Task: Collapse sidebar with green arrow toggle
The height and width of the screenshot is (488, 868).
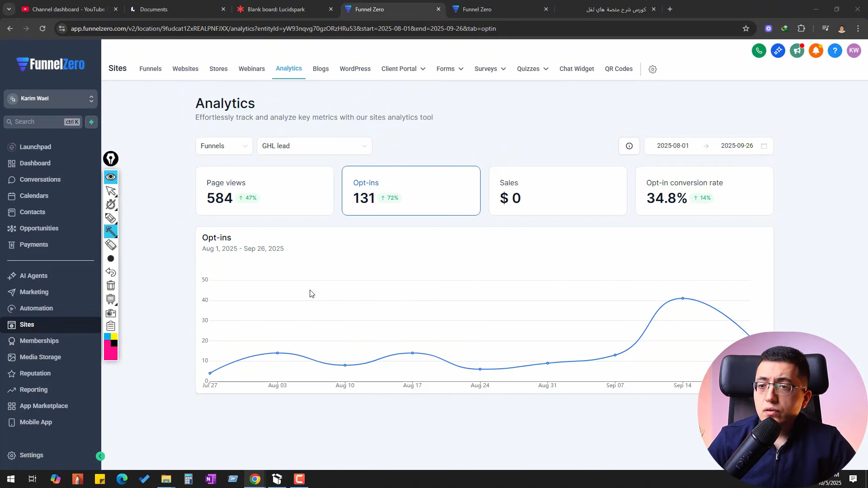Action: (100, 456)
